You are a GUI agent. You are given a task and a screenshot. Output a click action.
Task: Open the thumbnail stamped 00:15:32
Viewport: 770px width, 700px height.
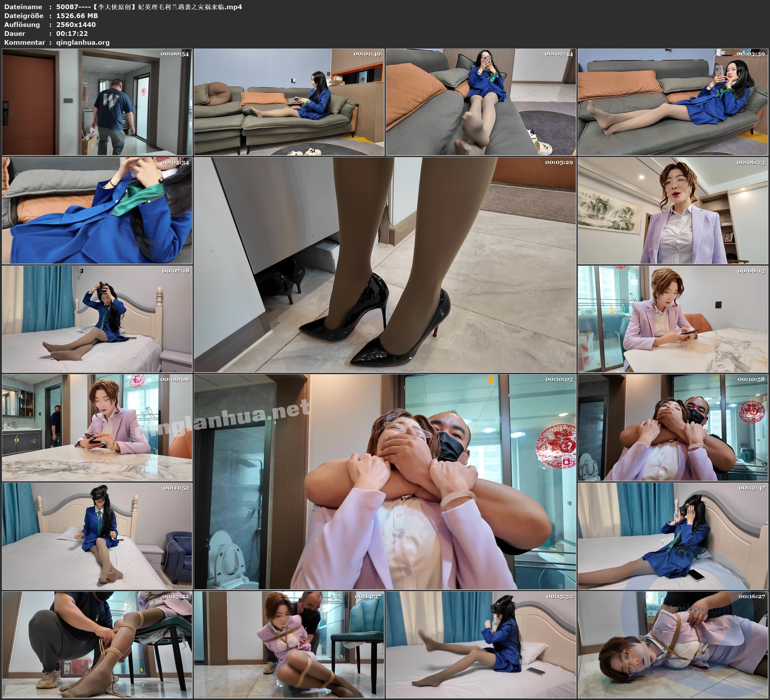tap(480, 644)
